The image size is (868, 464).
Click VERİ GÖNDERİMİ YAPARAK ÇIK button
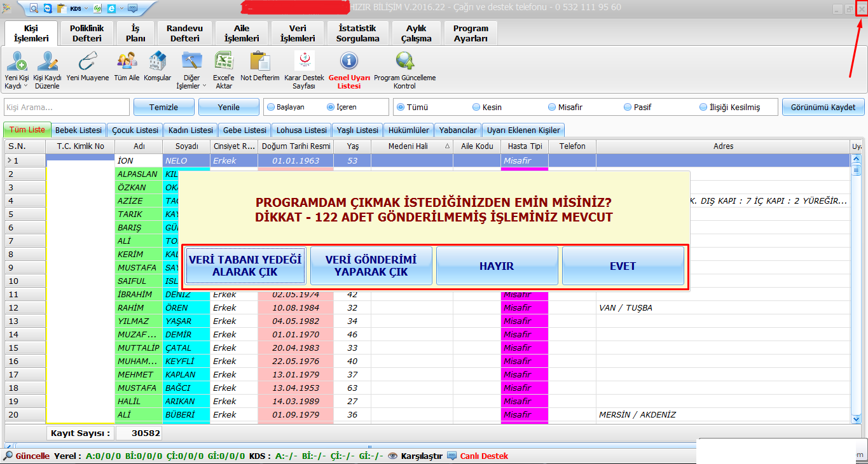(371, 266)
